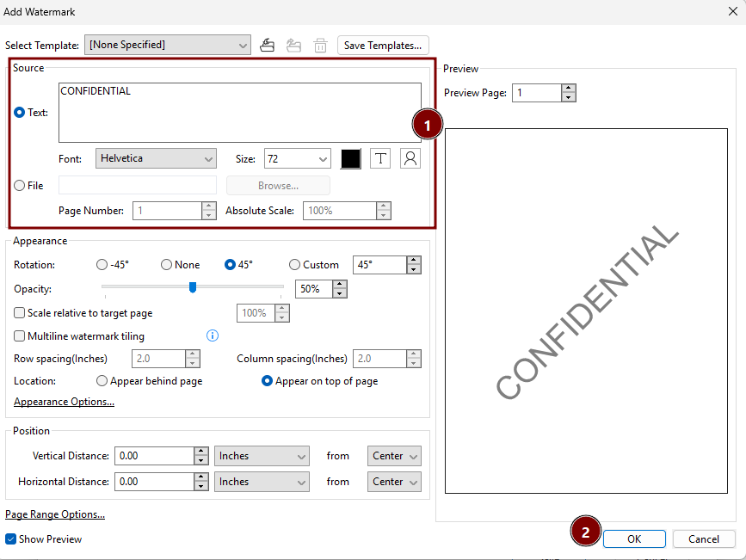Open the Appearance Options link
746x560 pixels.
coord(64,402)
